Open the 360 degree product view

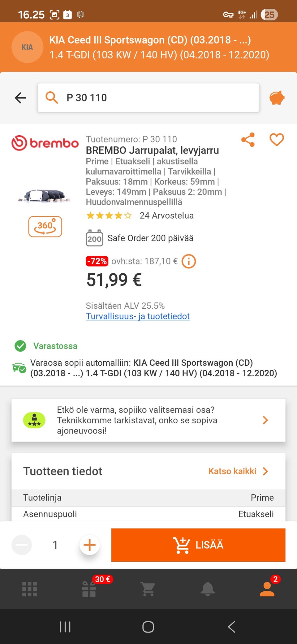click(x=45, y=227)
